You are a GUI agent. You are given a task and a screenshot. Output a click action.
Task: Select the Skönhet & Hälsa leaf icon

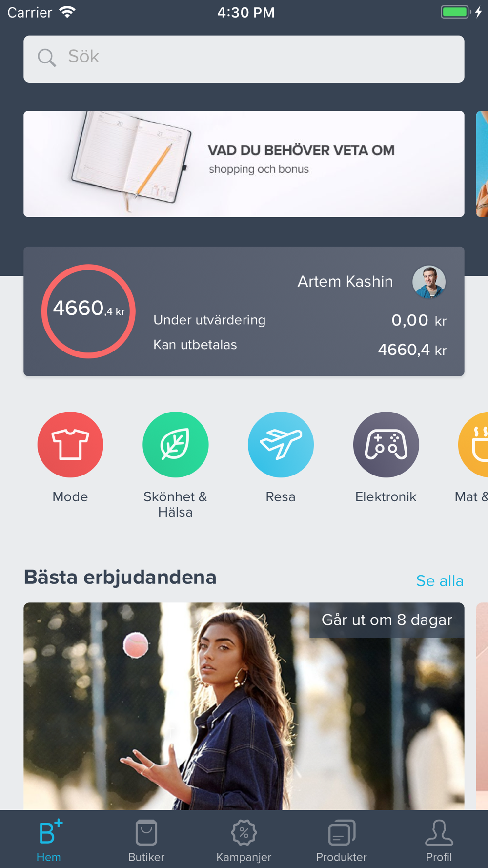coord(175,444)
